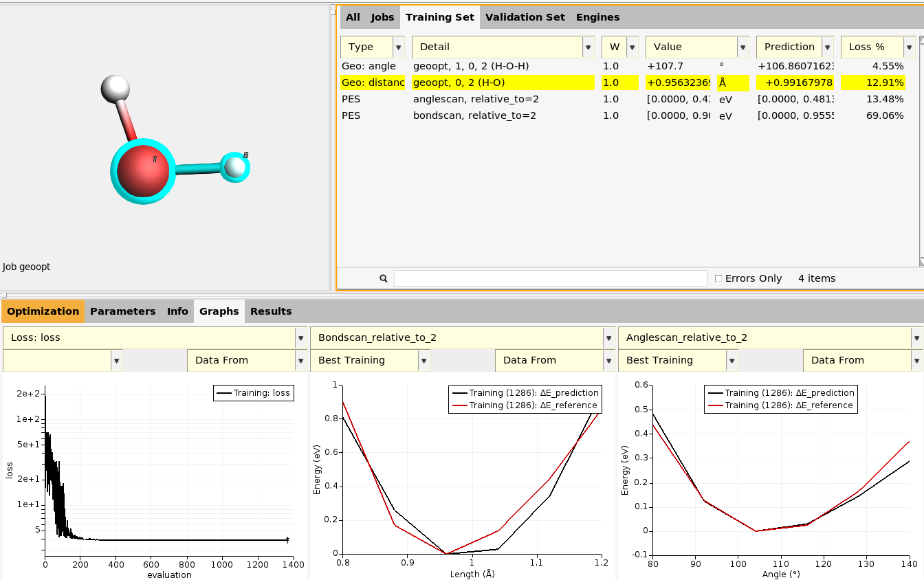This screenshot has height=580, width=924.
Task: Switch to the Validation Set tab
Action: click(525, 17)
